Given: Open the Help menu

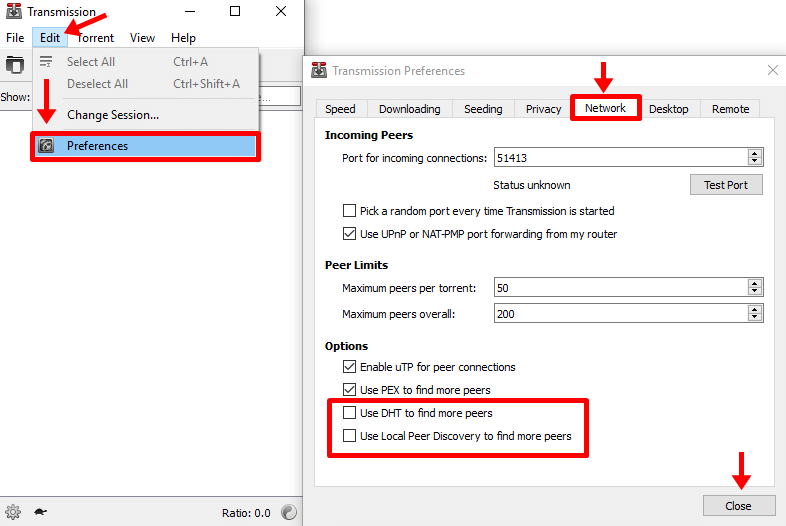Looking at the screenshot, I should click(183, 38).
